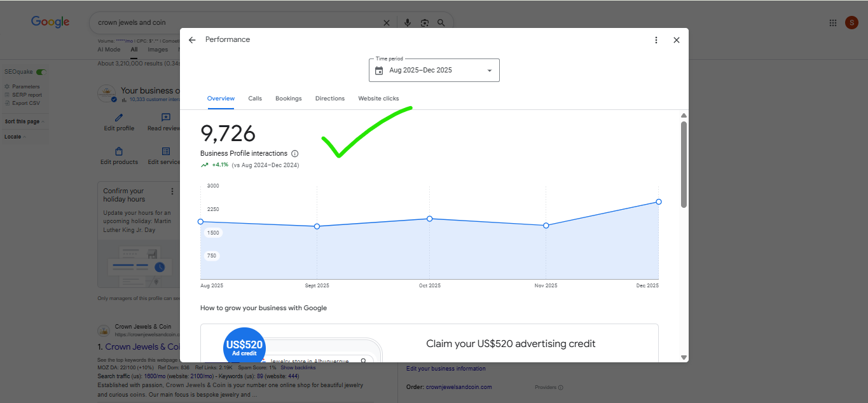Select the All search tab
The height and width of the screenshot is (403, 868).
[x=134, y=50]
